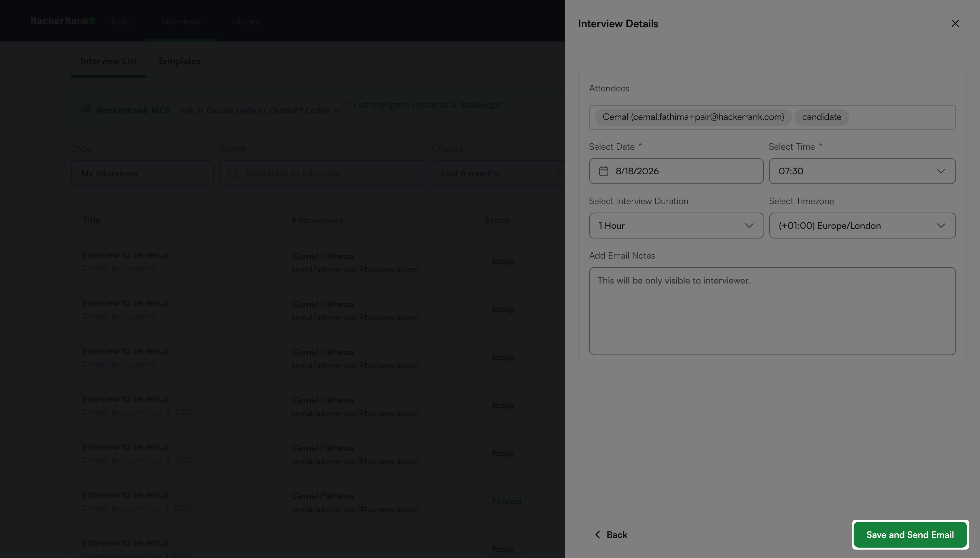Open the Last 6 months dropdown

(498, 173)
